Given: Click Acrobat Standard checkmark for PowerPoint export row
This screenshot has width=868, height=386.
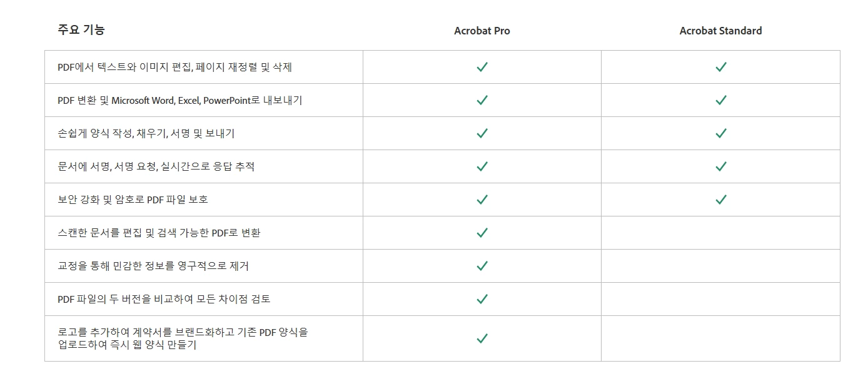Looking at the screenshot, I should pos(720,100).
